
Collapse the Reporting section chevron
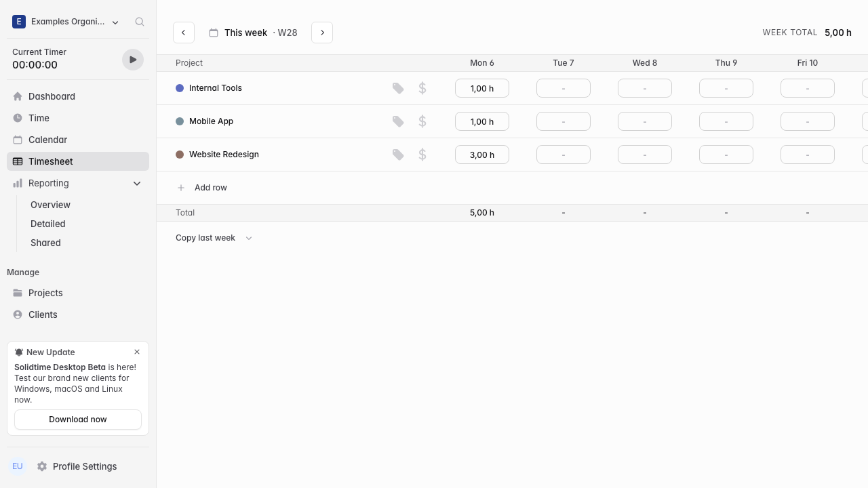137,183
